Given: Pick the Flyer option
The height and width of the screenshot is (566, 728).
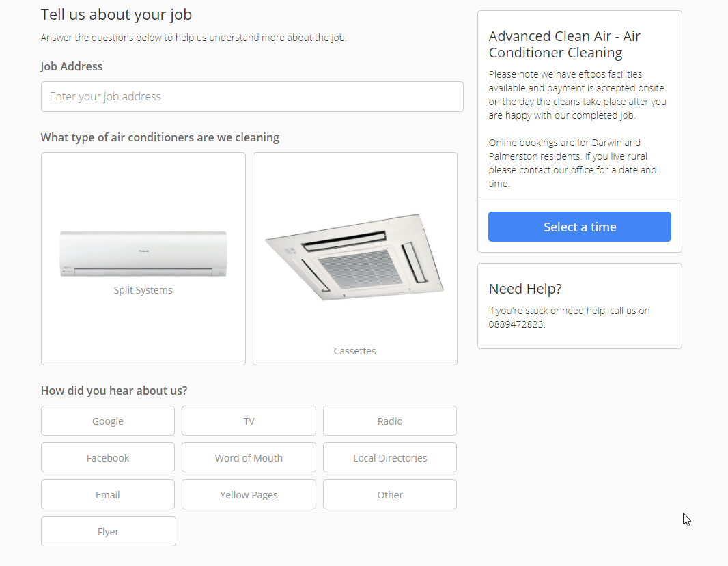Looking at the screenshot, I should 109,532.
